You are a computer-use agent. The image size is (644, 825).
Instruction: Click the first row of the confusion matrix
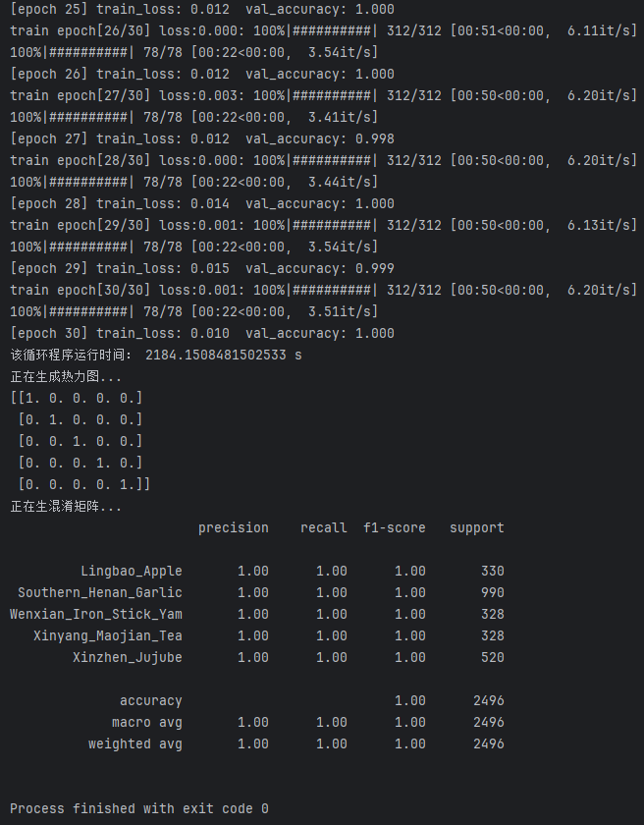tap(77, 398)
